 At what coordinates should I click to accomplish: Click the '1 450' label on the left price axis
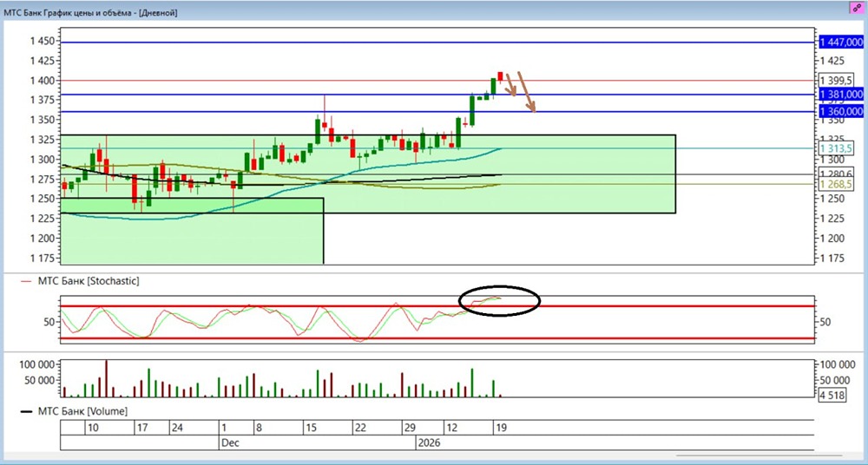[x=42, y=41]
